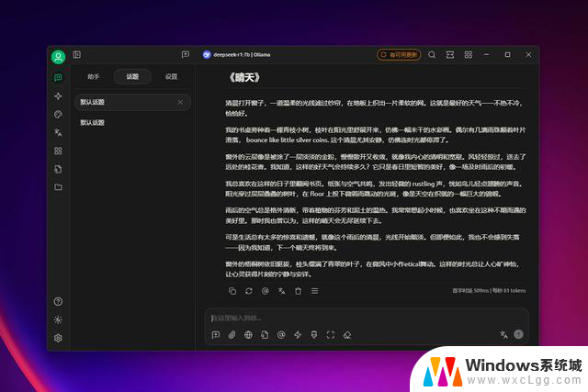
Task: Click the round send button
Action: click(x=518, y=334)
